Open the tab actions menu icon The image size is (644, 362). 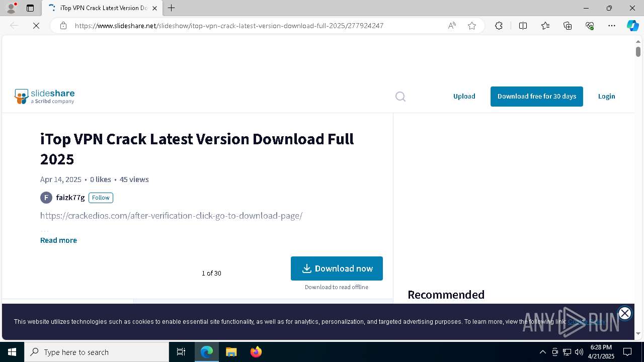click(30, 8)
